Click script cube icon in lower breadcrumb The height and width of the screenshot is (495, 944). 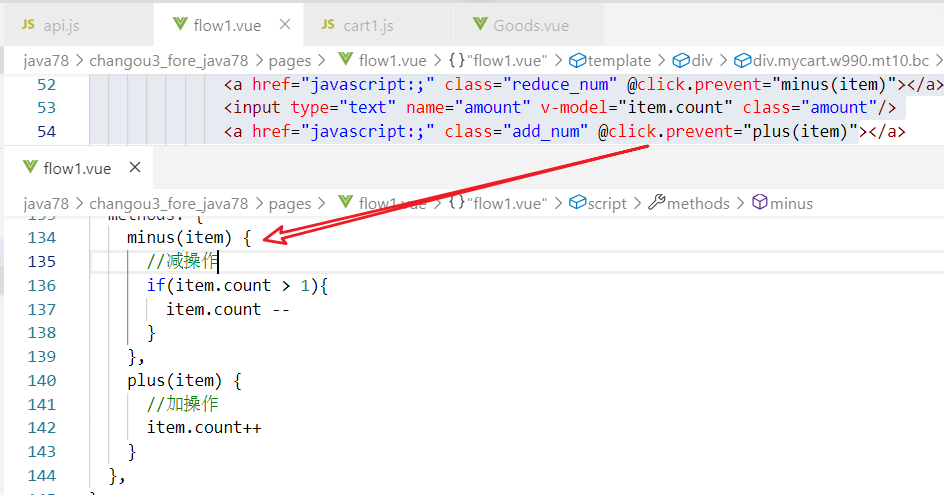tap(577, 202)
